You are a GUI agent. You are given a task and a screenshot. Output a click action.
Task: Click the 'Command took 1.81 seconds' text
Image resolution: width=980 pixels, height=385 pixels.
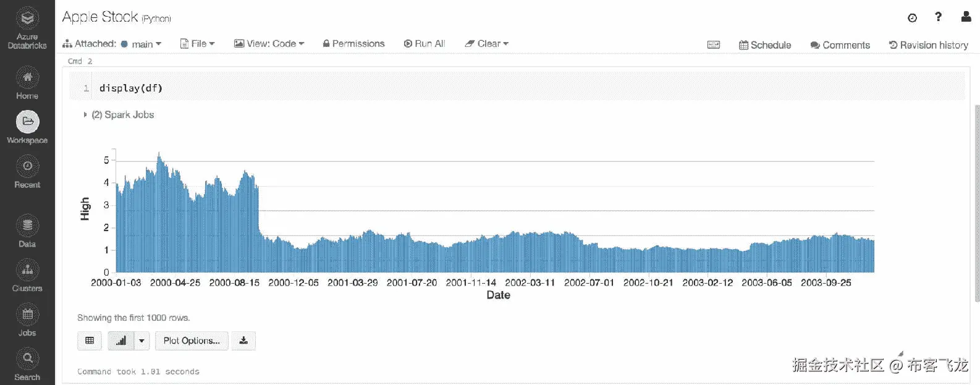point(138,371)
